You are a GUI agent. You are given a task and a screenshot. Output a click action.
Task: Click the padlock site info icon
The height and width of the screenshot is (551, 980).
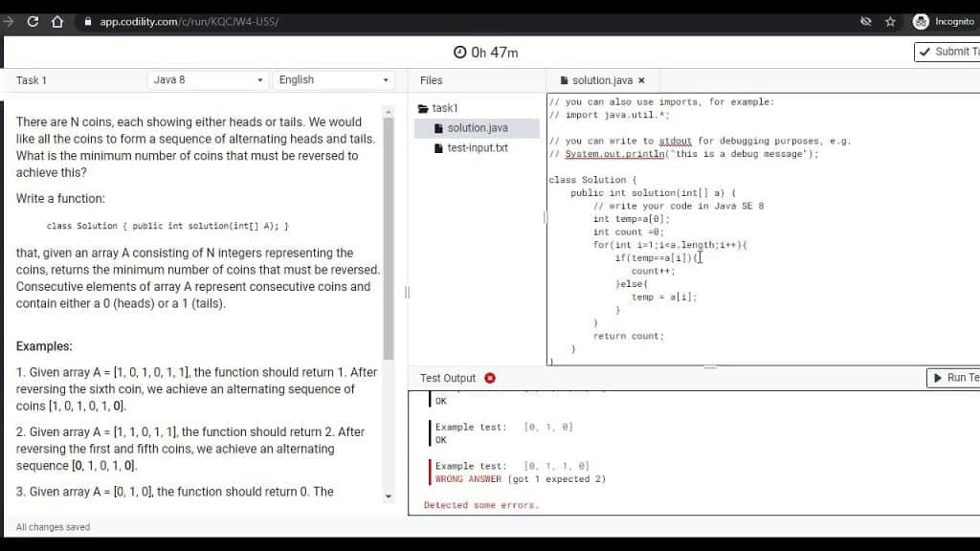point(87,21)
